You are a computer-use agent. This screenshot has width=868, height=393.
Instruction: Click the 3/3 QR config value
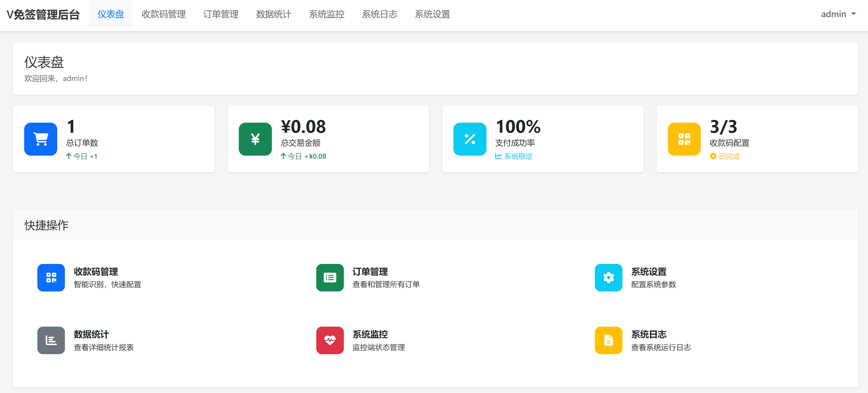(x=723, y=127)
